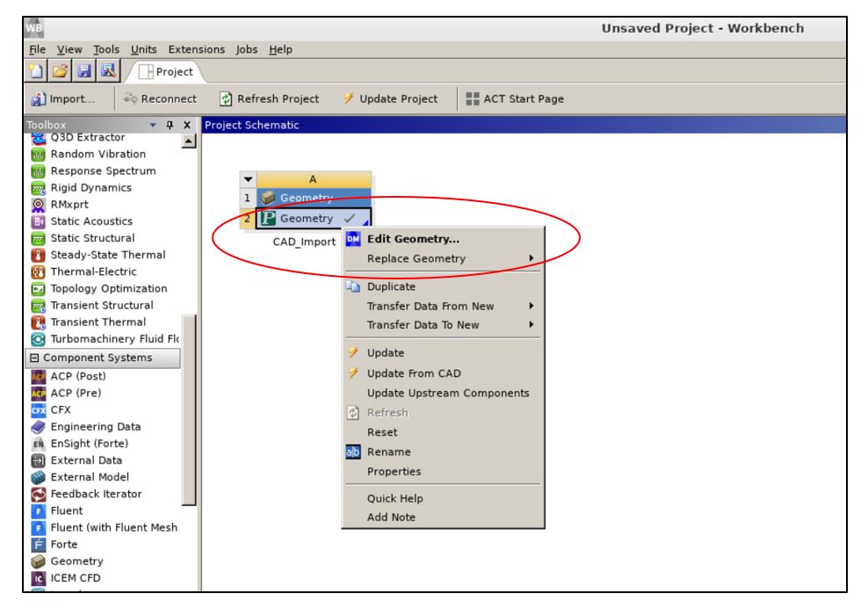Choose Edit Geometry from context menu
Image resolution: width=868 pixels, height=608 pixels.
click(x=443, y=239)
